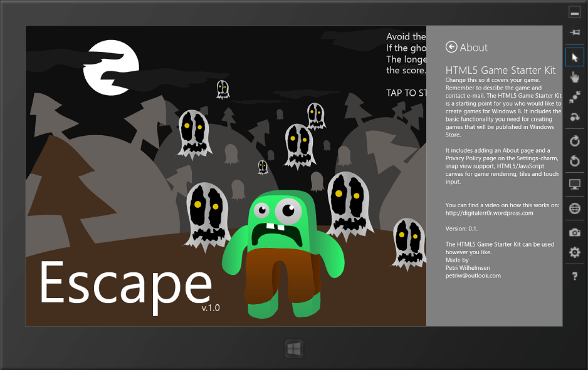
Task: Click the digitalerr0r.wordpress.com URL
Action: pos(489,213)
